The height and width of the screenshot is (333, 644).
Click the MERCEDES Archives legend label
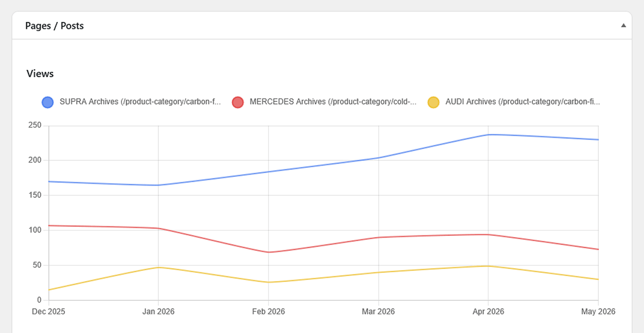[333, 102]
